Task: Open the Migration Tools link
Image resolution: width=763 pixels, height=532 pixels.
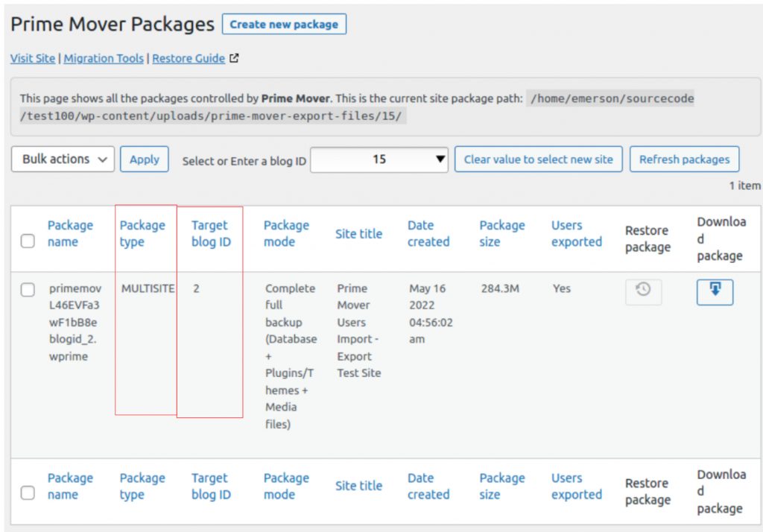Action: point(104,58)
